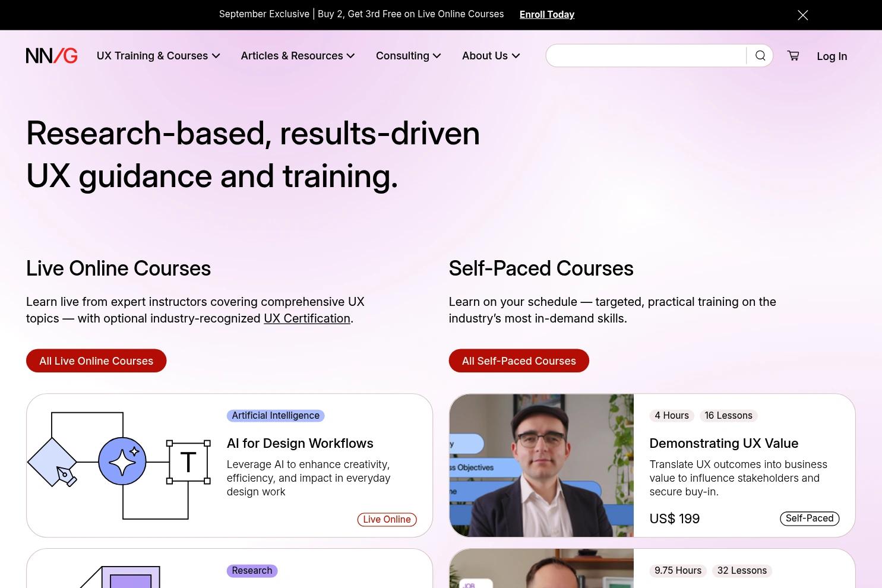Open the About Us dropdown menu
Image resolution: width=882 pixels, height=588 pixels.
point(491,56)
